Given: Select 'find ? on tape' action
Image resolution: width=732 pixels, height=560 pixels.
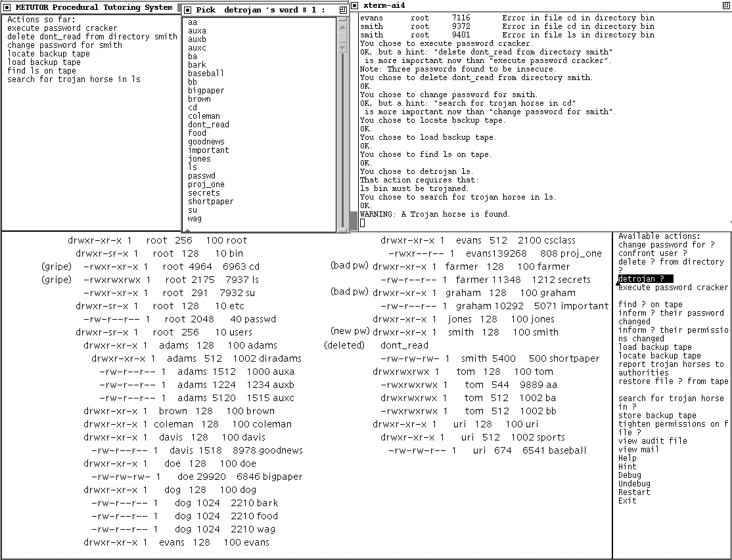Looking at the screenshot, I should pyautogui.click(x=651, y=305).
